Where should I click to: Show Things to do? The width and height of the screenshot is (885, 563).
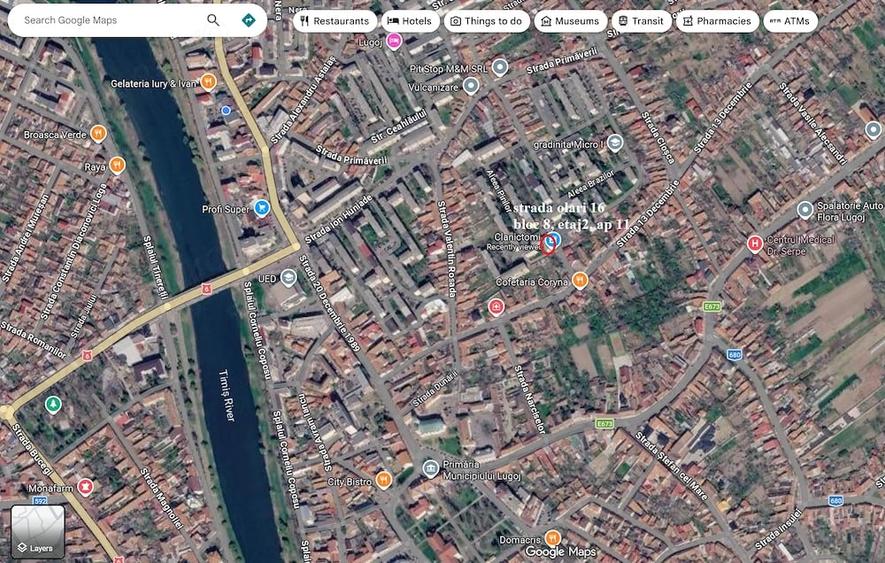click(487, 21)
